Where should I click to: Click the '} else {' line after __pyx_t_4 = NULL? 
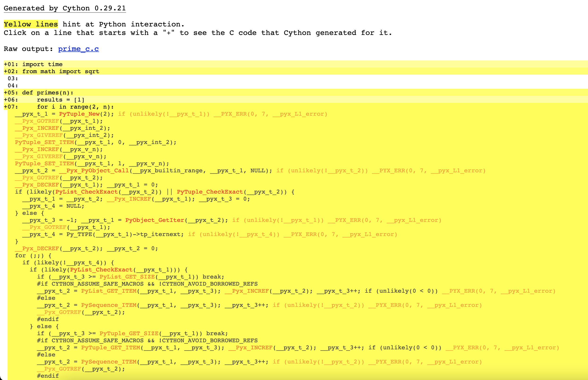tap(29, 213)
